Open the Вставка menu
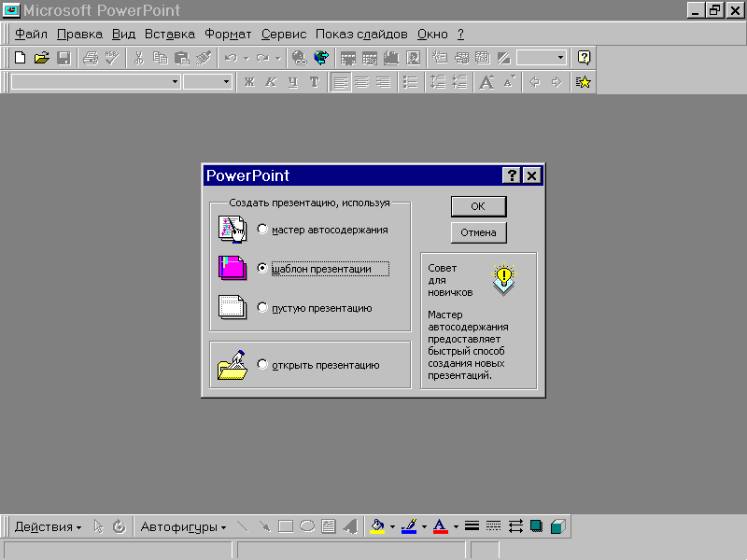The height and width of the screenshot is (560, 747). [x=170, y=35]
